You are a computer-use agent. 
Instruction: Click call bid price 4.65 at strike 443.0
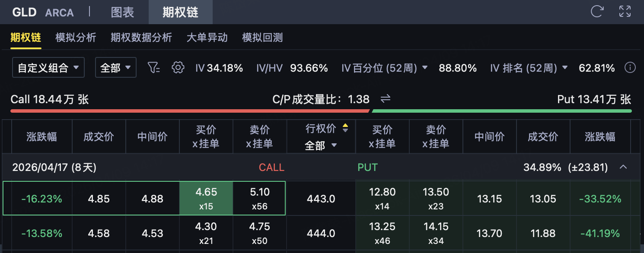tap(206, 199)
